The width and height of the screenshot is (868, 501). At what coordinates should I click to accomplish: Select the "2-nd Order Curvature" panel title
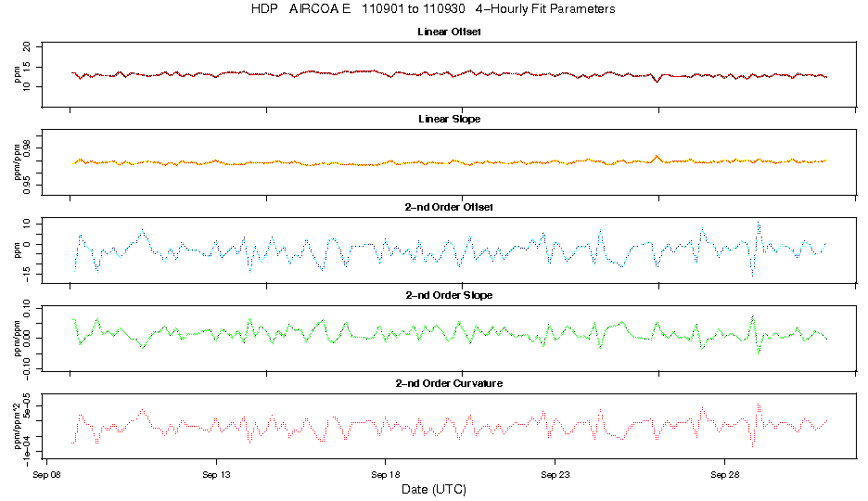[x=450, y=382]
